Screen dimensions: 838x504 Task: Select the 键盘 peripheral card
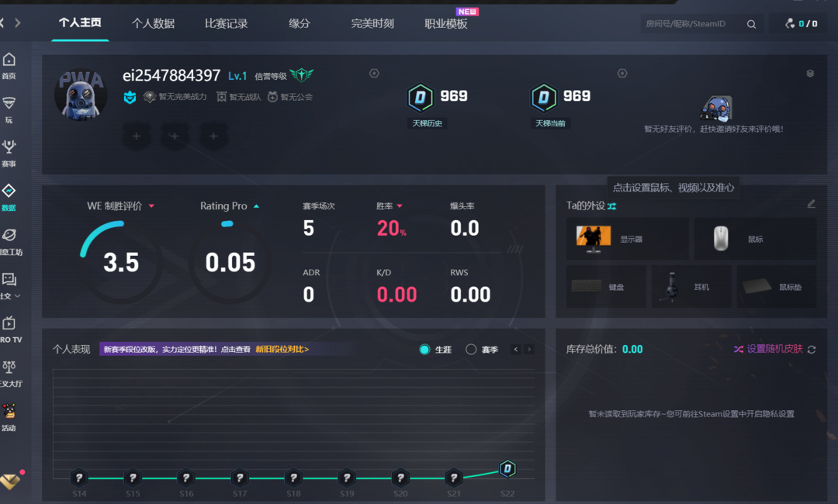(x=606, y=287)
